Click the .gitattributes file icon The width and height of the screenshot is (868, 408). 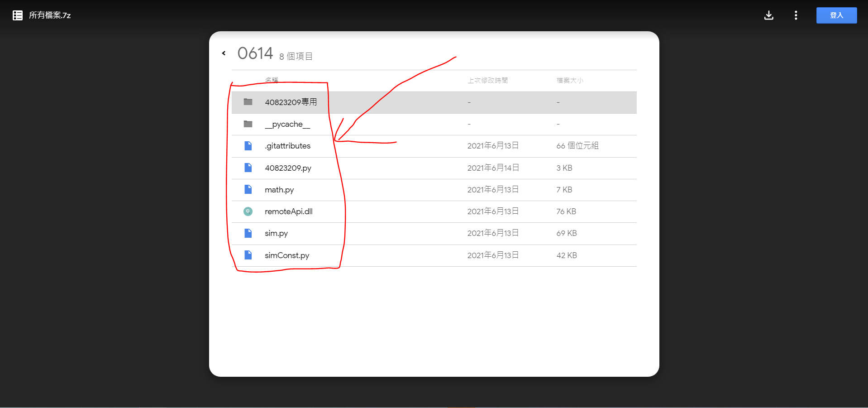(248, 146)
